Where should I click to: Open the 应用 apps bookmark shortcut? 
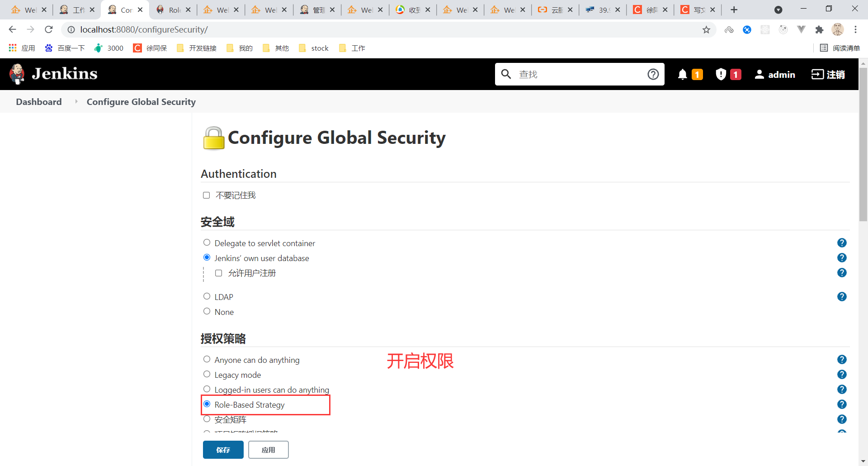click(x=22, y=48)
